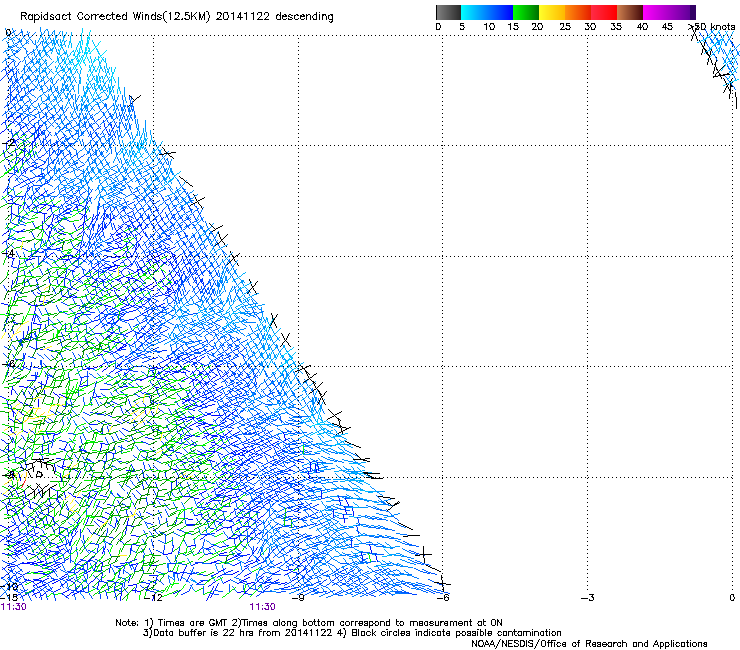
Task: Click the "15" label under the color scale
Action: pos(513,27)
